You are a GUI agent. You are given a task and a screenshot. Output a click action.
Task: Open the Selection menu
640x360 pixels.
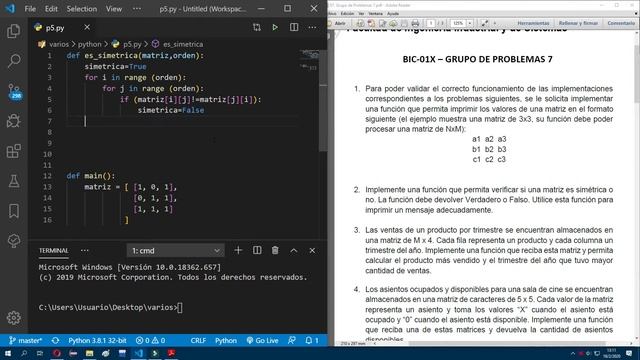coord(82,9)
